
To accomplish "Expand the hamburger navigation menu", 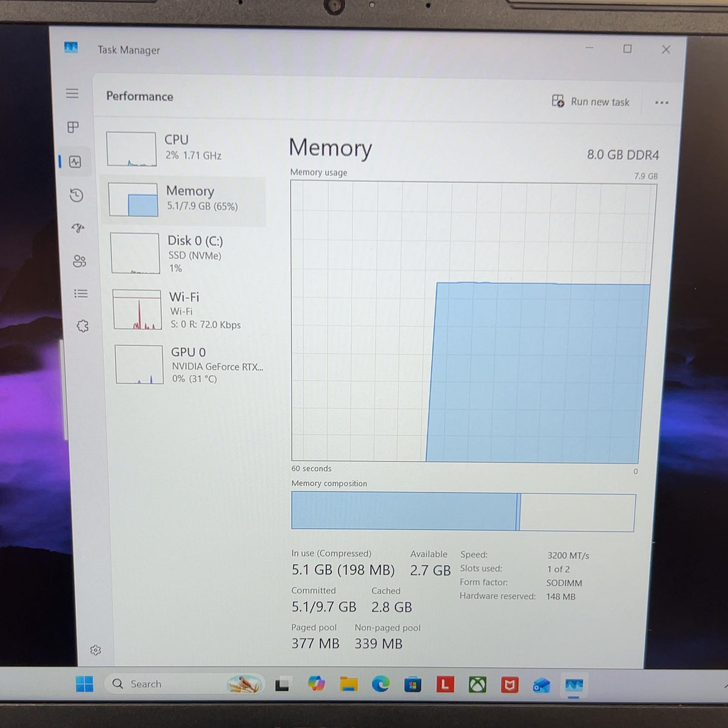I will click(x=72, y=93).
